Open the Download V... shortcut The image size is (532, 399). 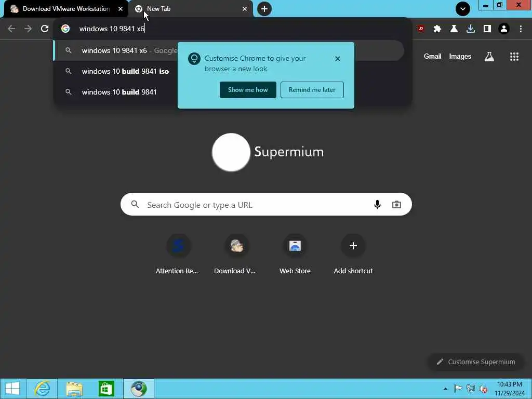[236, 254]
